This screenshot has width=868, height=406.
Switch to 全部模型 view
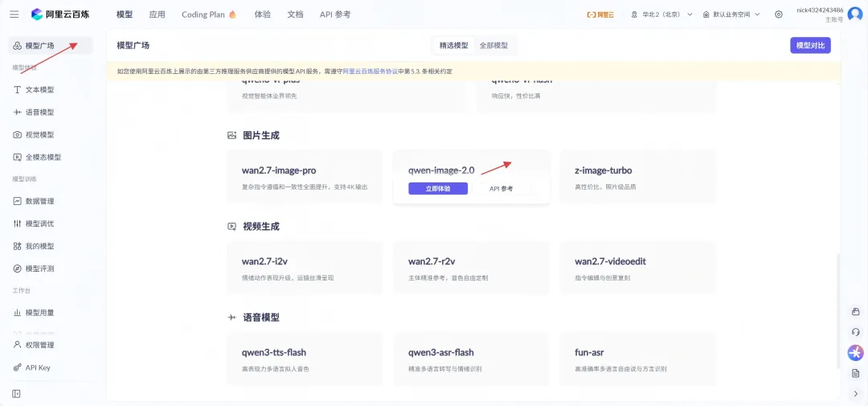pos(493,45)
